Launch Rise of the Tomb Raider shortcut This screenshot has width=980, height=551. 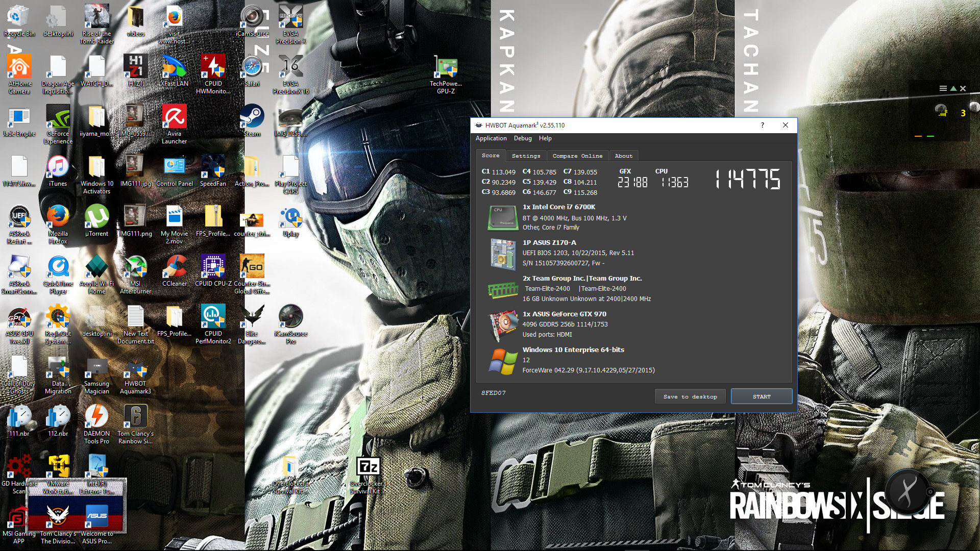click(97, 24)
